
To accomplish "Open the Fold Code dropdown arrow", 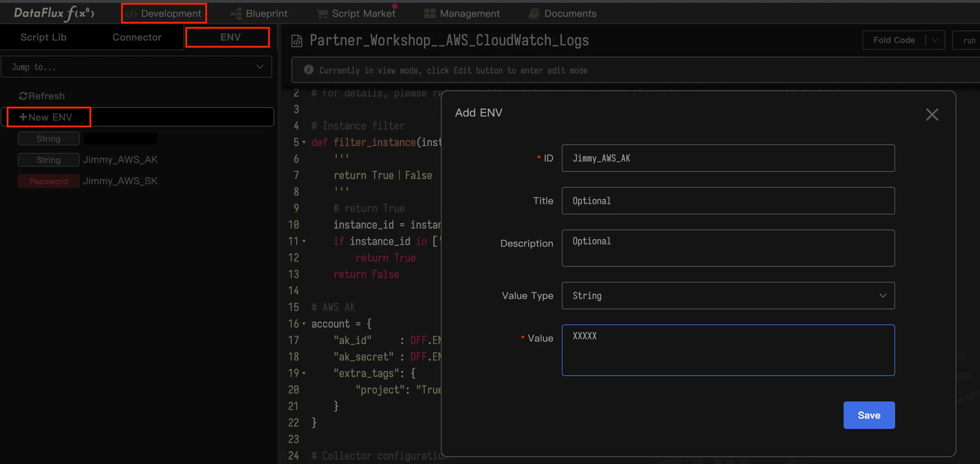I will pyautogui.click(x=935, y=40).
